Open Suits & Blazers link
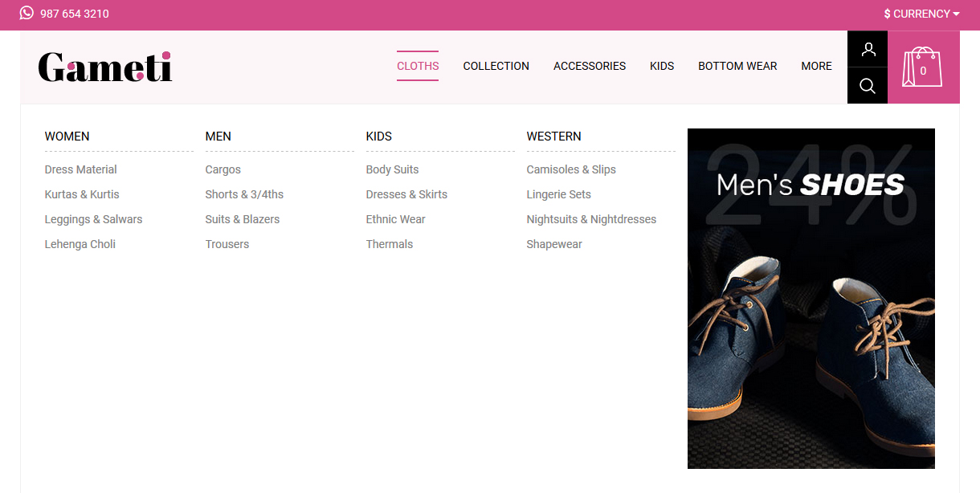Screen dimensions: 980x493 (x=243, y=219)
